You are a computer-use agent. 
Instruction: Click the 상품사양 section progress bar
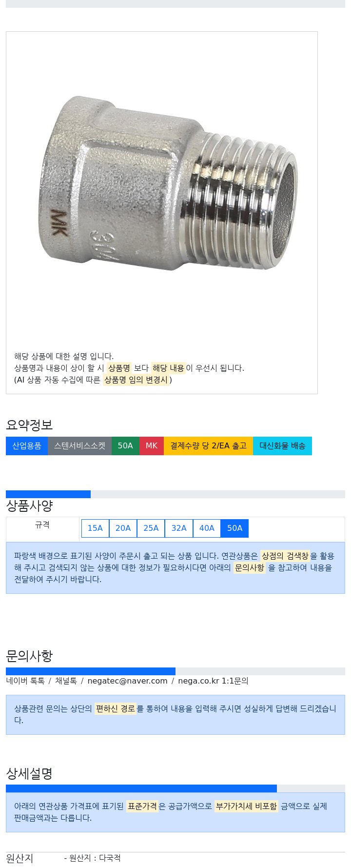coord(175,494)
